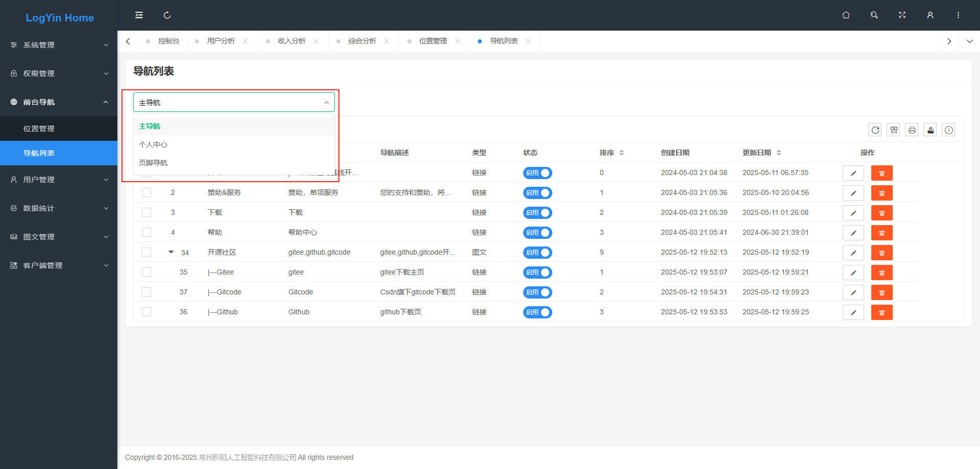
Task: Switch to 控制台 tab
Action: tap(163, 41)
